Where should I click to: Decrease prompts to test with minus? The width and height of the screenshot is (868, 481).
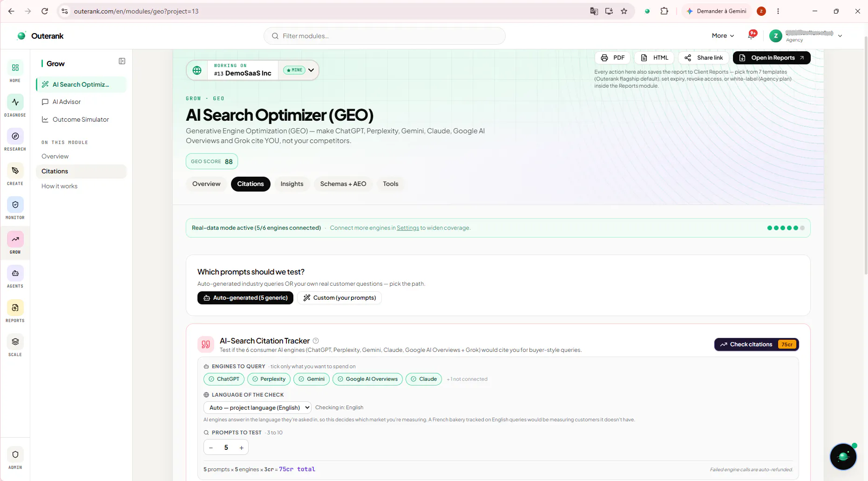tap(211, 447)
